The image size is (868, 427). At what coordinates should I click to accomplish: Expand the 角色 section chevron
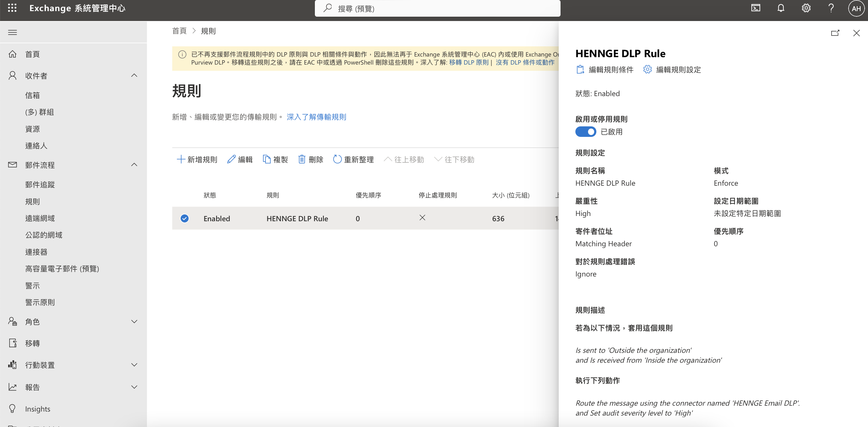point(134,321)
